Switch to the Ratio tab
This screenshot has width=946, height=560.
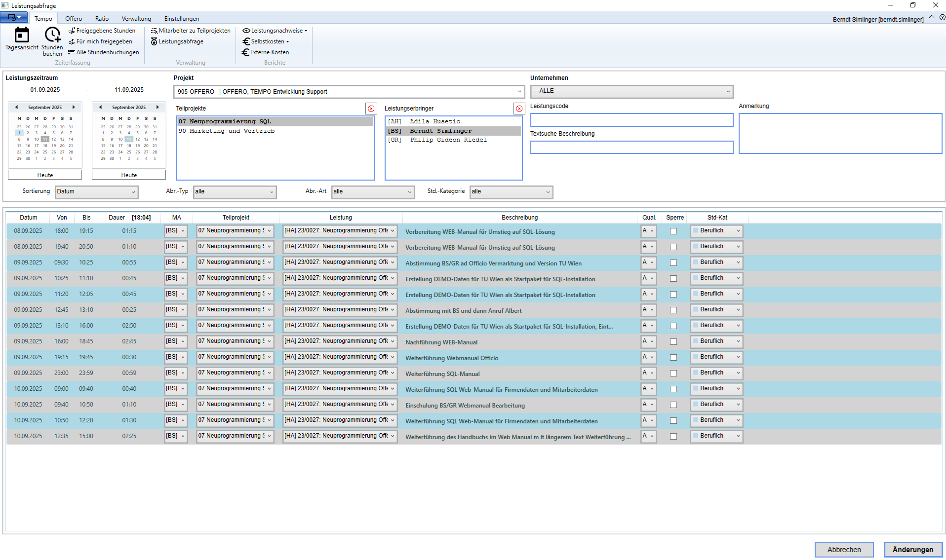(x=102, y=19)
